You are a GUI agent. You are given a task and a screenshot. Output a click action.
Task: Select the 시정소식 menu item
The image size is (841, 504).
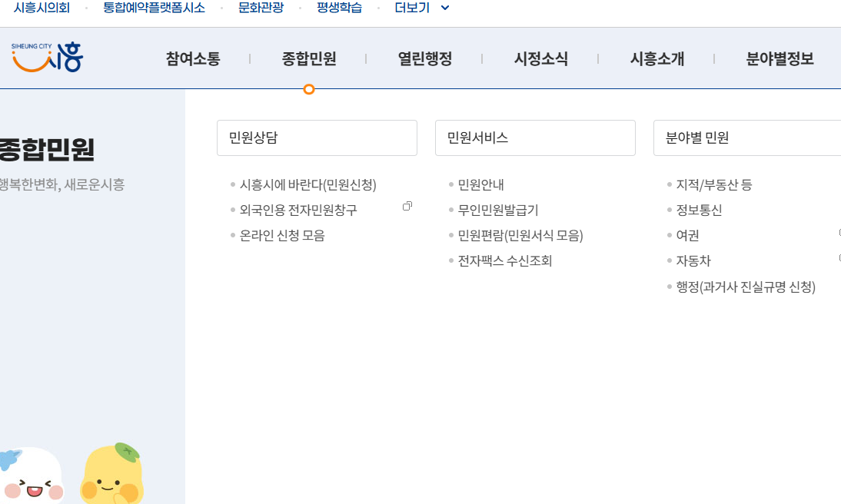[541, 58]
